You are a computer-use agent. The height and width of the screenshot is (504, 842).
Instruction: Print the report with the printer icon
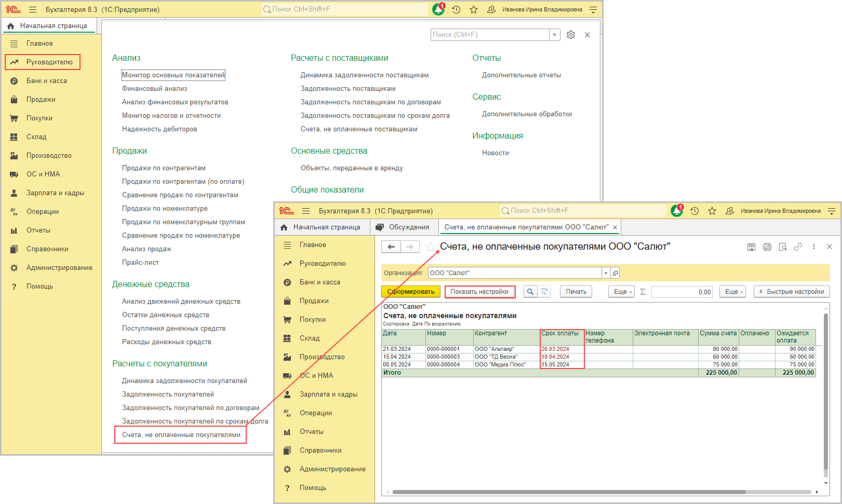[x=767, y=247]
